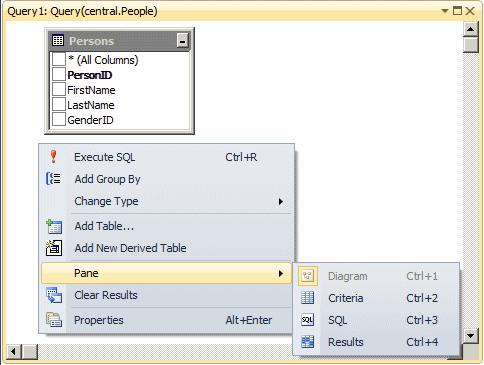Click the vertical scrollbar up arrow

471,29
